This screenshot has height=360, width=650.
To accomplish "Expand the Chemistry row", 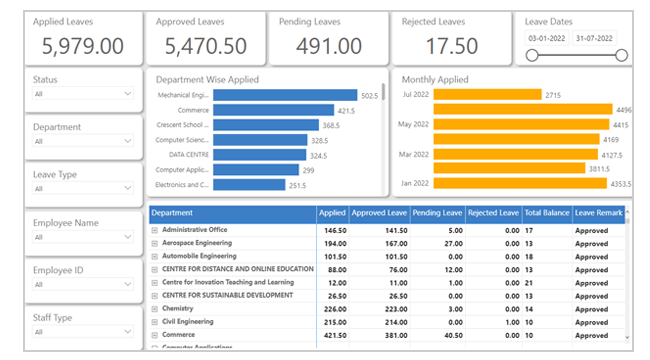I will [x=155, y=309].
